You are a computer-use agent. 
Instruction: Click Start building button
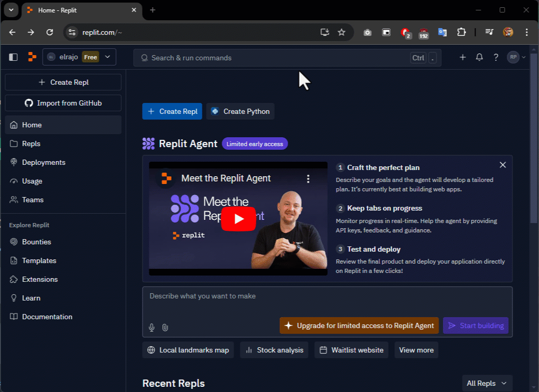(476, 325)
